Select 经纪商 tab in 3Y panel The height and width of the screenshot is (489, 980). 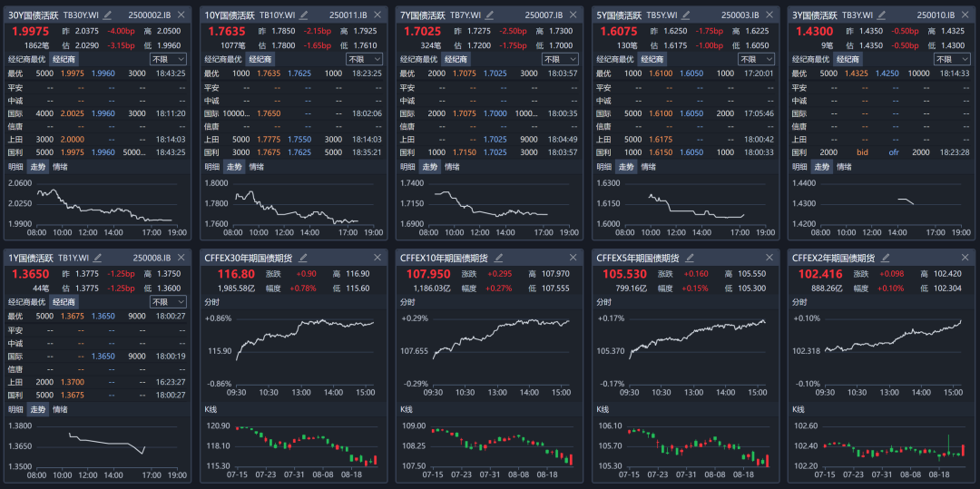(x=848, y=59)
